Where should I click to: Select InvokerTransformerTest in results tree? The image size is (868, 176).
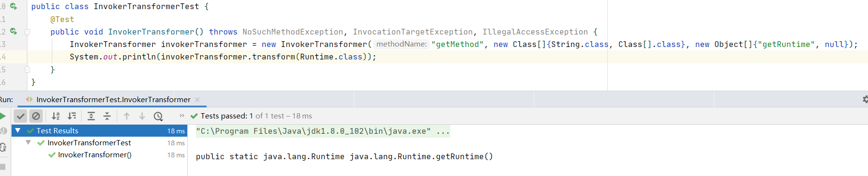[x=89, y=143]
